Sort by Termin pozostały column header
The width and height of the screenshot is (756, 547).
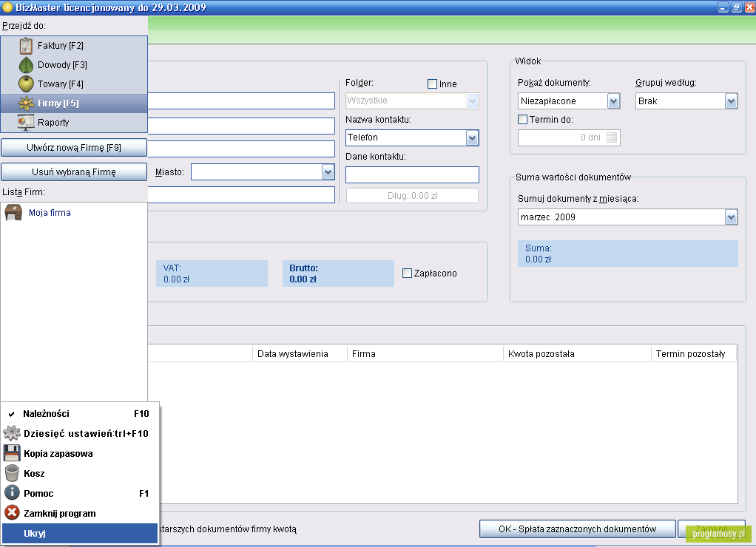694,354
